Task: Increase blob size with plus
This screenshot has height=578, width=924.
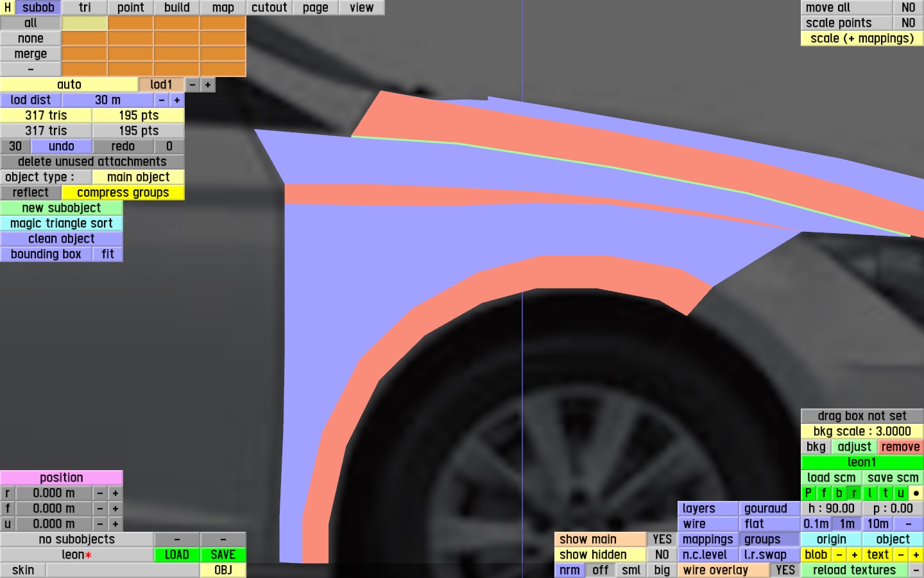Action: pos(855,555)
